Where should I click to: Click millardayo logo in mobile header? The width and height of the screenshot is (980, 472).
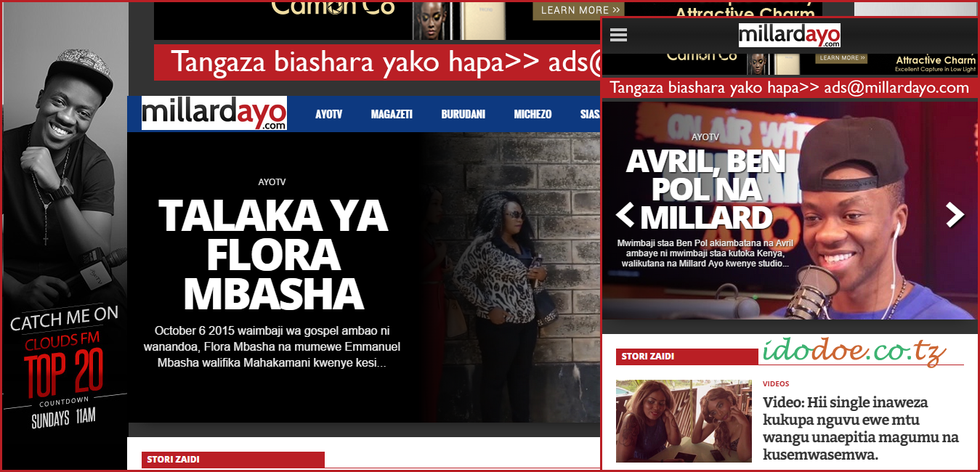pyautogui.click(x=789, y=36)
